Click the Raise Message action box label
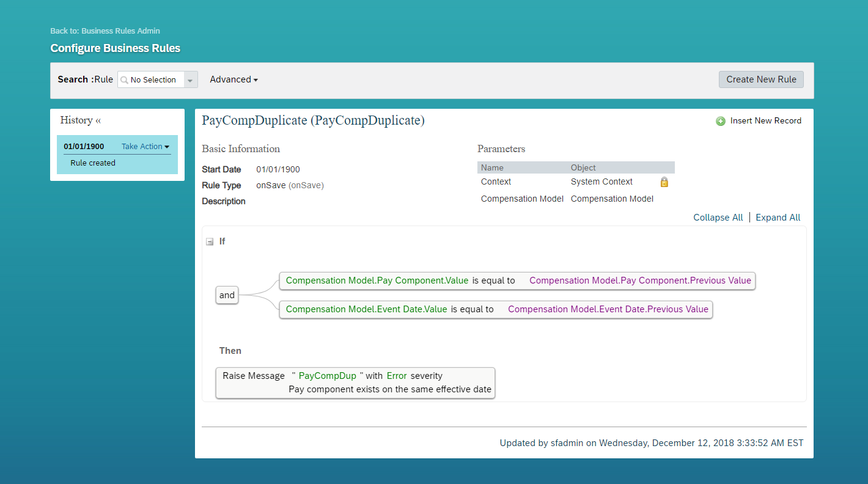Image resolution: width=868 pixels, height=484 pixels. pyautogui.click(x=254, y=376)
